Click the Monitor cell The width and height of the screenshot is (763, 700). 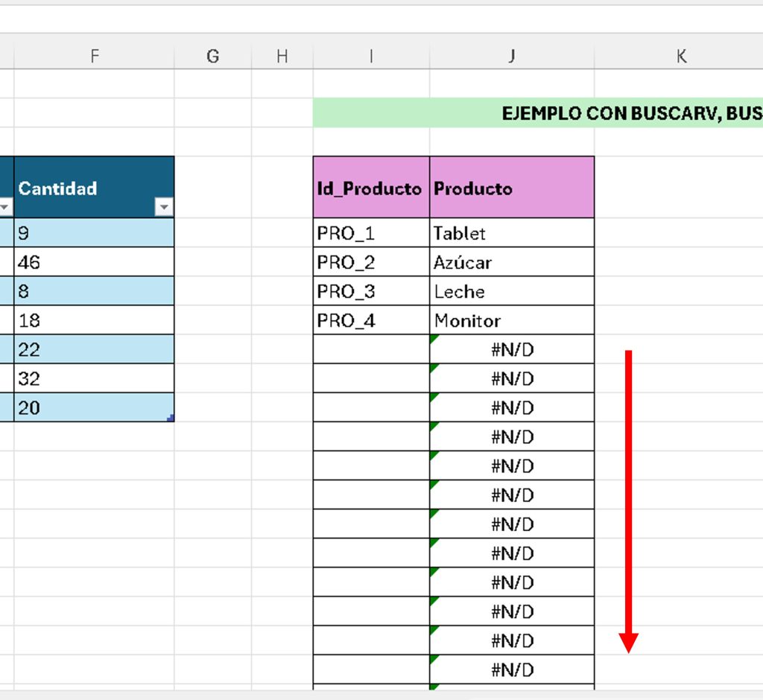pyautogui.click(x=511, y=321)
